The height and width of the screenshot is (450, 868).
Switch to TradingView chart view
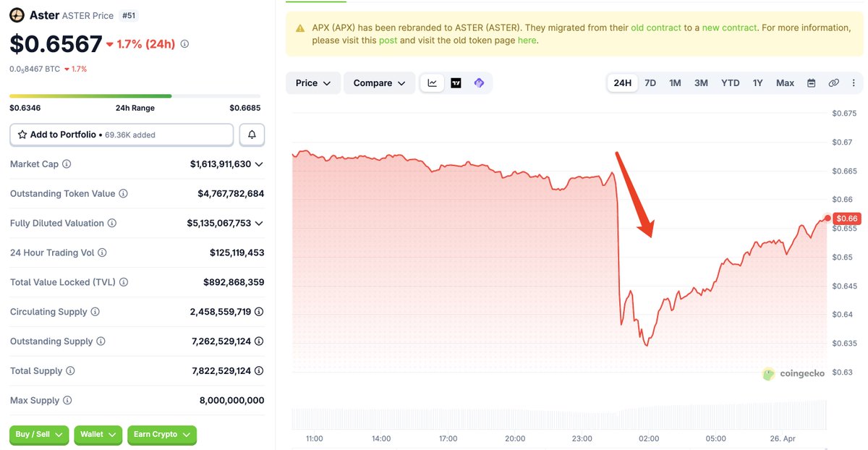tap(456, 83)
